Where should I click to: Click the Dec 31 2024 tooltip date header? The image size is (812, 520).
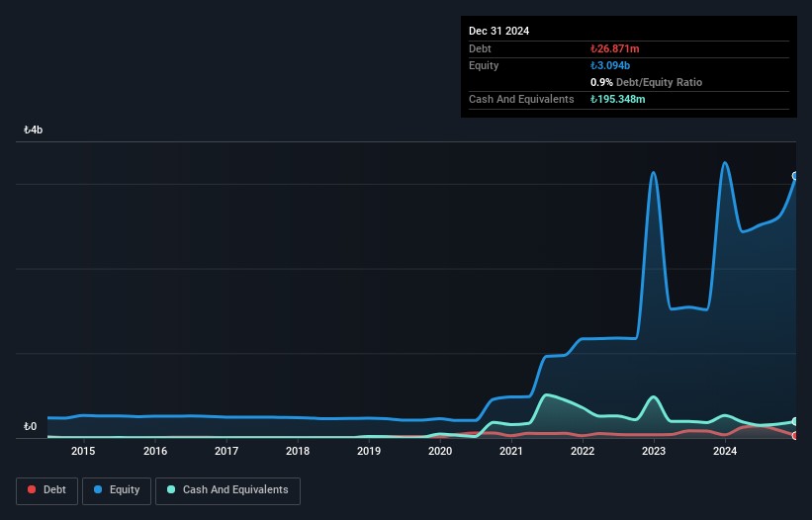click(498, 31)
